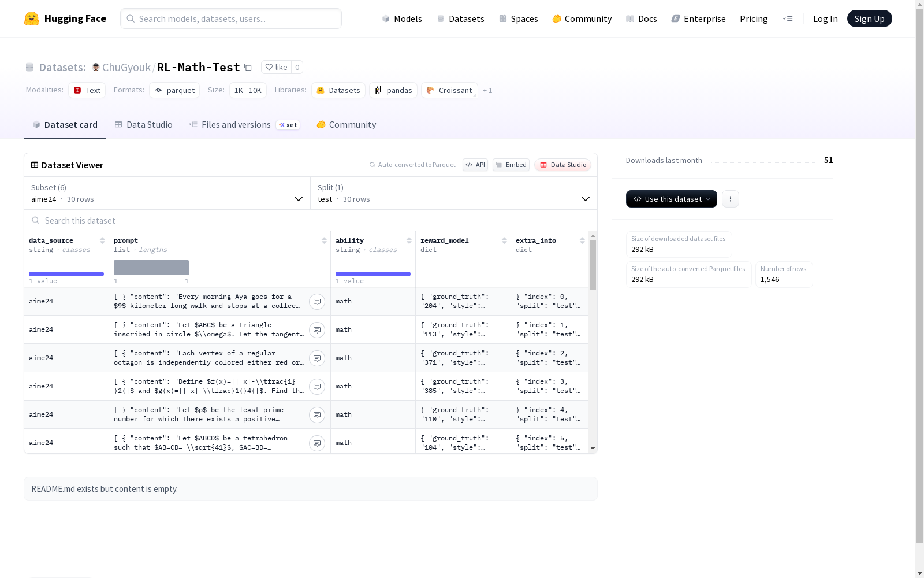Switch to Data Studio tab
This screenshot has height=578, width=924.
144,124
